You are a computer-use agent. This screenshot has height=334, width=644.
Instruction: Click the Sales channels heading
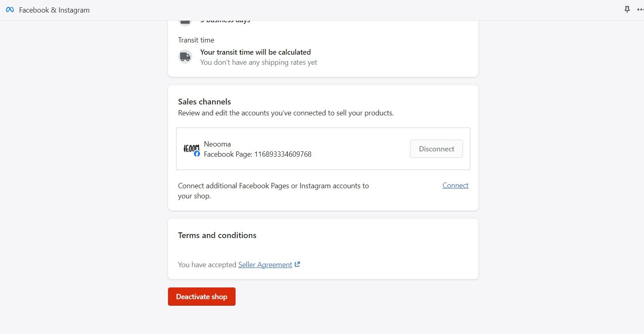pos(204,102)
